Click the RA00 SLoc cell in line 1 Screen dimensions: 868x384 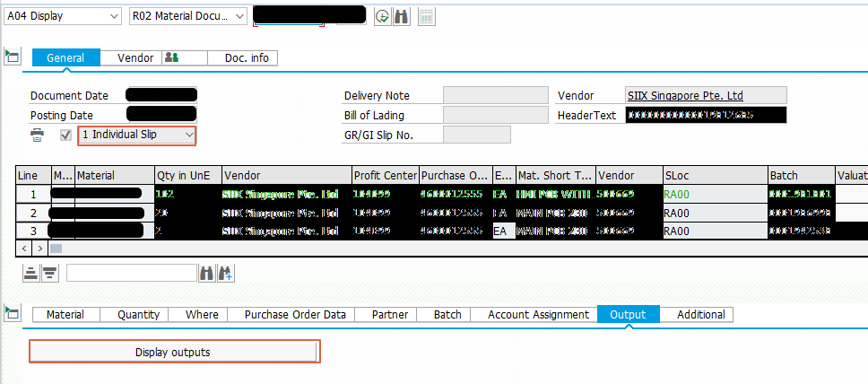(x=716, y=195)
